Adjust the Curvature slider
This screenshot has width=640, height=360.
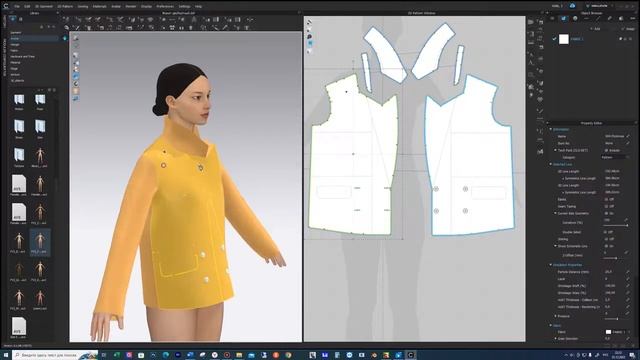coord(616,225)
